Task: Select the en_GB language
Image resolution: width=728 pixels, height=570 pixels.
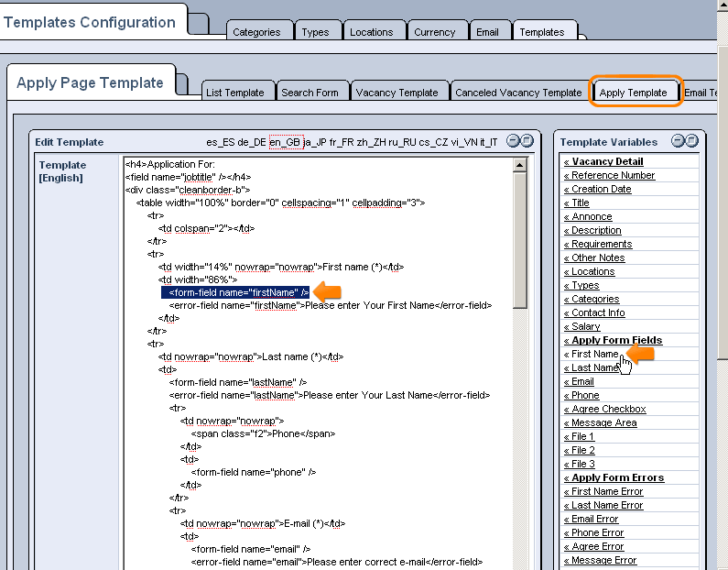Action: click(x=286, y=142)
